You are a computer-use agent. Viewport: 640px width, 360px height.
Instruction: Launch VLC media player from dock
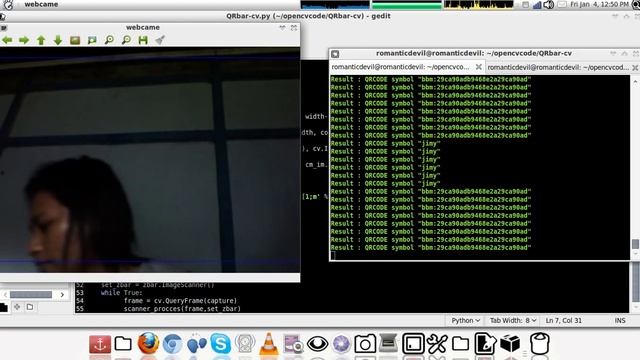tap(269, 343)
